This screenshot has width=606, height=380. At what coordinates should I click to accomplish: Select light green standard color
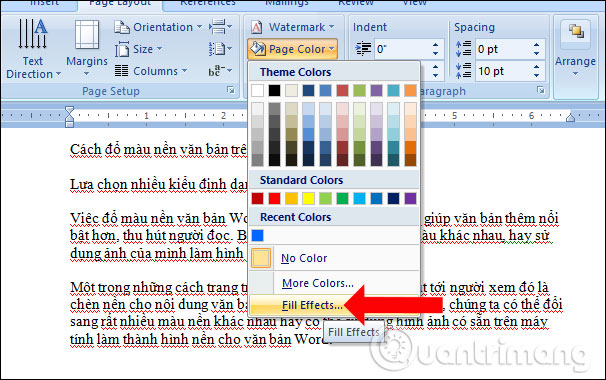325,198
